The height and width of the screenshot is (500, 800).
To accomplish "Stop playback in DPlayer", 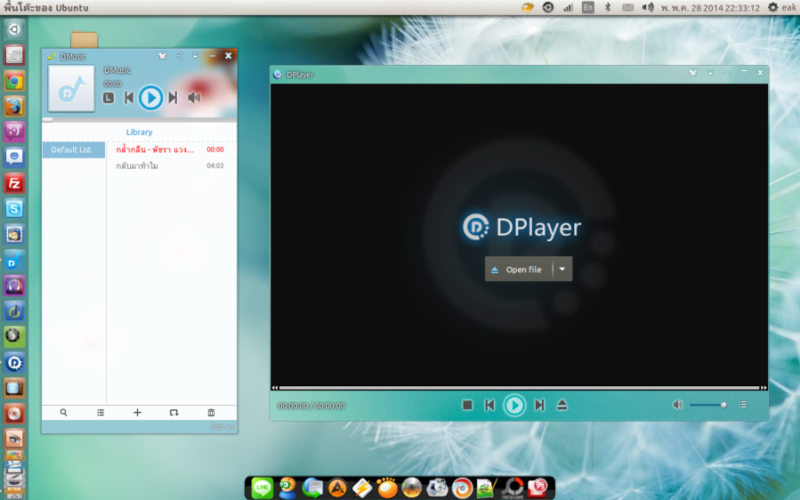I will tap(467, 405).
